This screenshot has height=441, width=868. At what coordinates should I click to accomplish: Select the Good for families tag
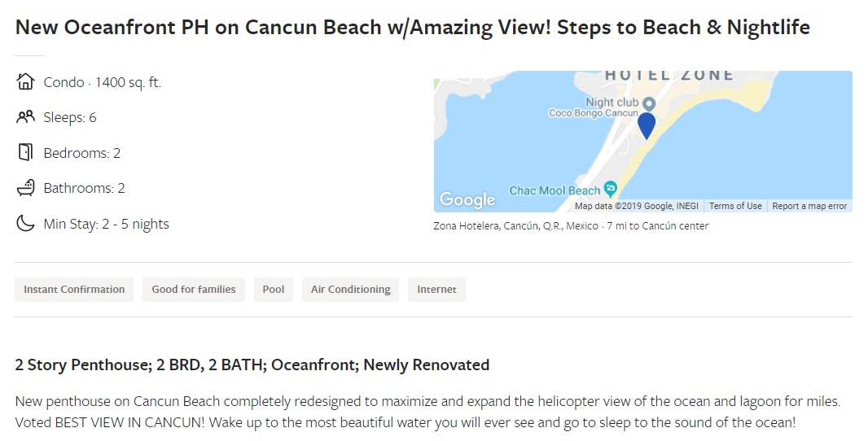194,290
